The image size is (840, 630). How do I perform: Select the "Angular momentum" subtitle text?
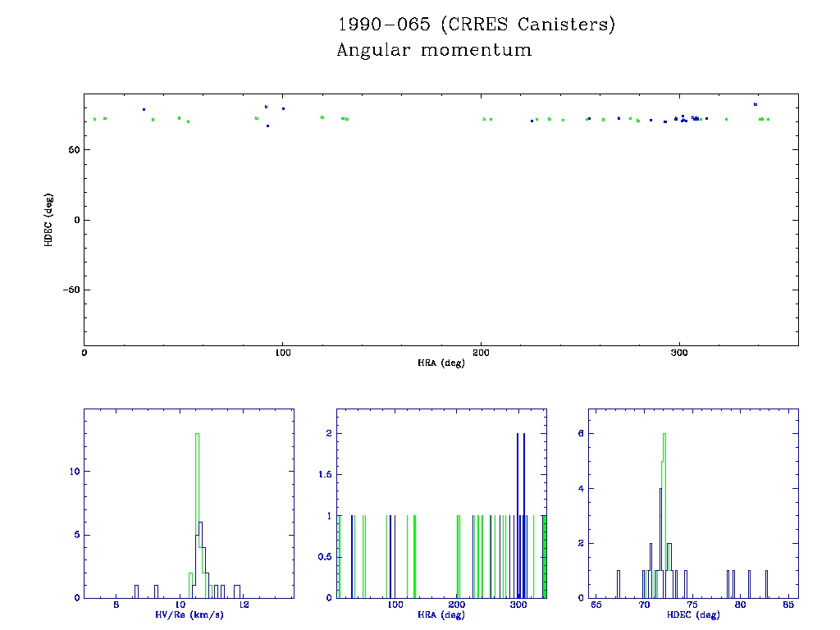tap(434, 51)
